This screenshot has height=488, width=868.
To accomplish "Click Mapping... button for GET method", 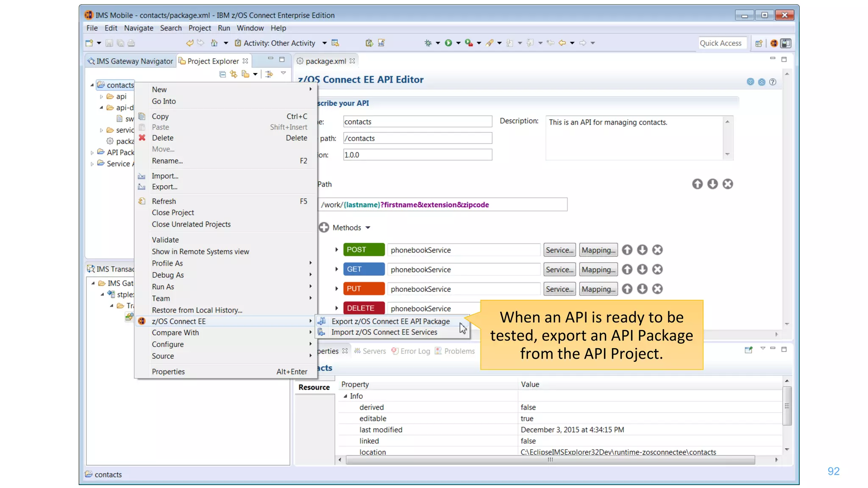I will click(598, 269).
